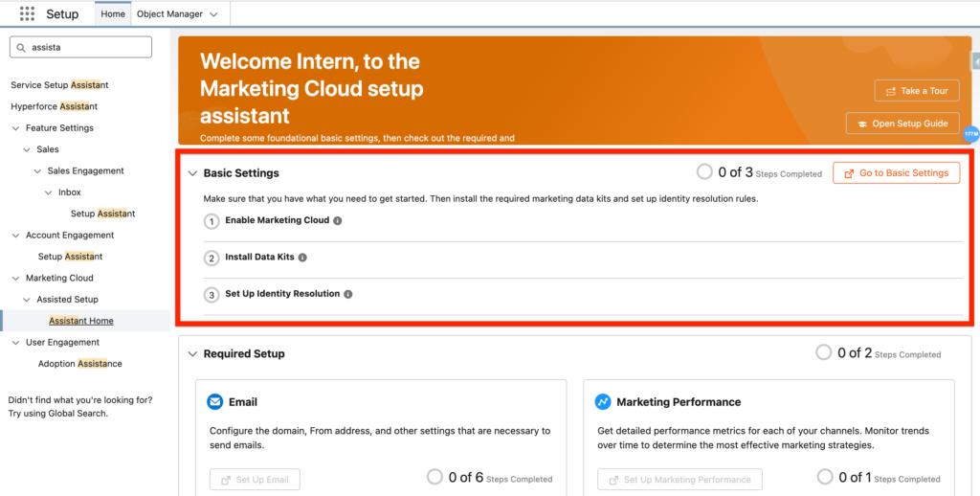This screenshot has width=980, height=496.
Task: Collapse Feature Settings in the sidebar tree
Action: pyautogui.click(x=16, y=128)
